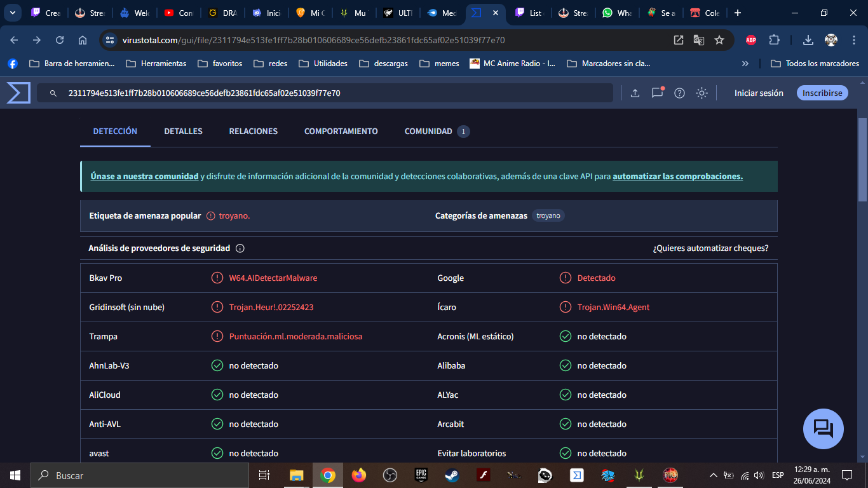Open the Chrome three-dot menu
Screen dimensions: 868x488
point(853,40)
